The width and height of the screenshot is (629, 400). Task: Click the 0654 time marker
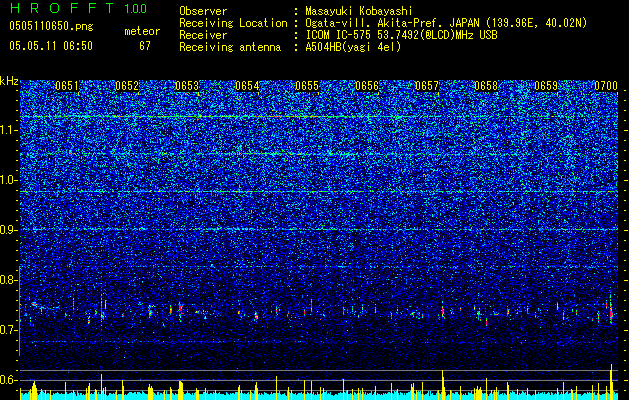click(247, 86)
